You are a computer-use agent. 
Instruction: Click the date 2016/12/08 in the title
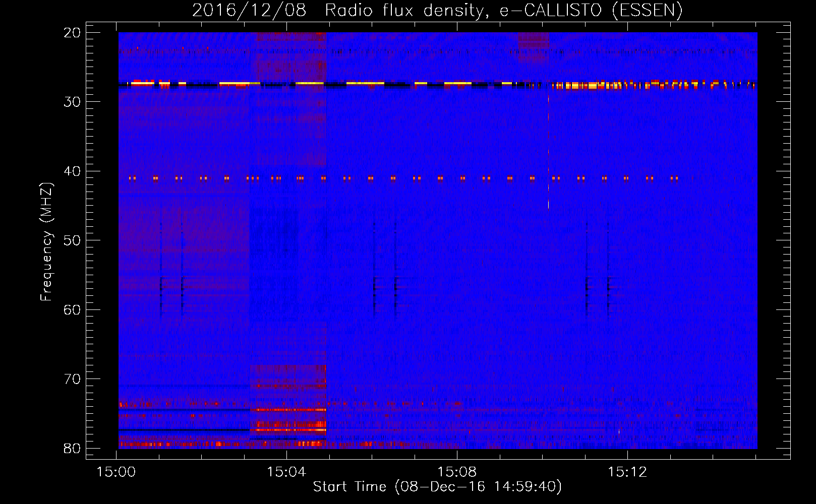[249, 11]
